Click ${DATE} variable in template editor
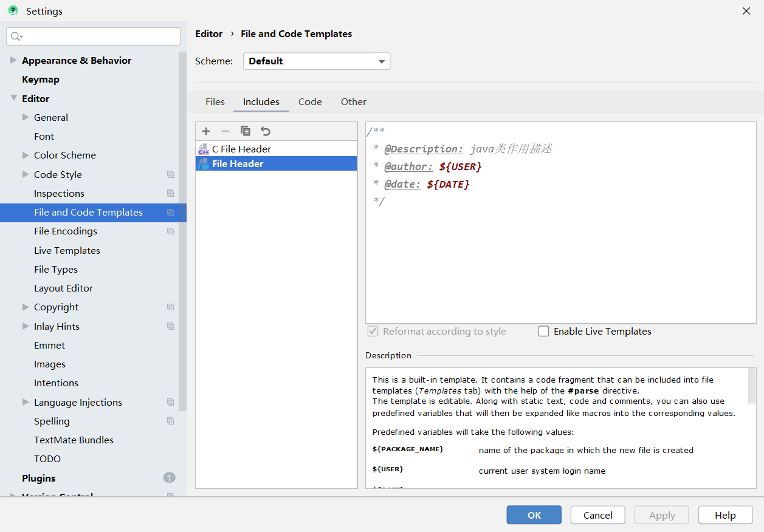Viewport: 764px width, 532px height. point(449,184)
